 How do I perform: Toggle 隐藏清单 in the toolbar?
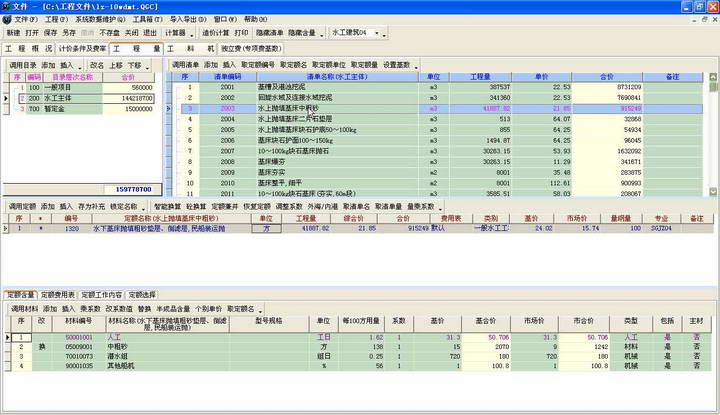[x=270, y=33]
